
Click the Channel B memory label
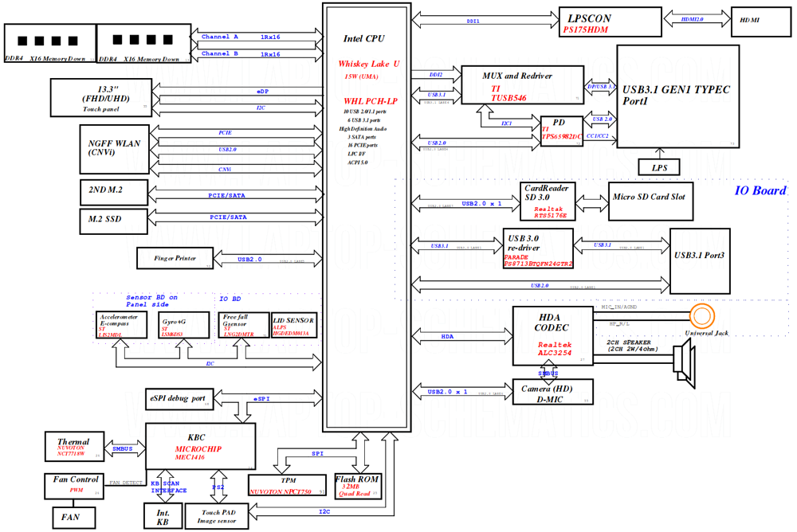[x=220, y=53]
